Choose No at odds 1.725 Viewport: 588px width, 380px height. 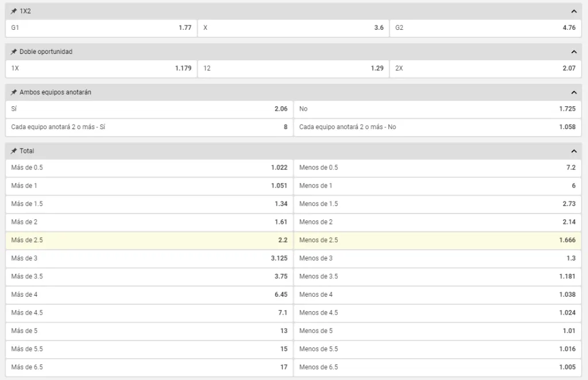(x=438, y=108)
